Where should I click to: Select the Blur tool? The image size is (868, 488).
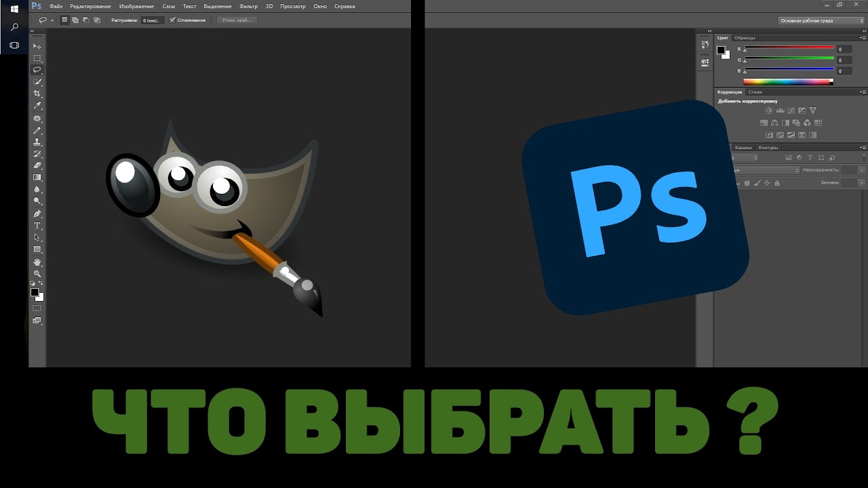point(37,189)
